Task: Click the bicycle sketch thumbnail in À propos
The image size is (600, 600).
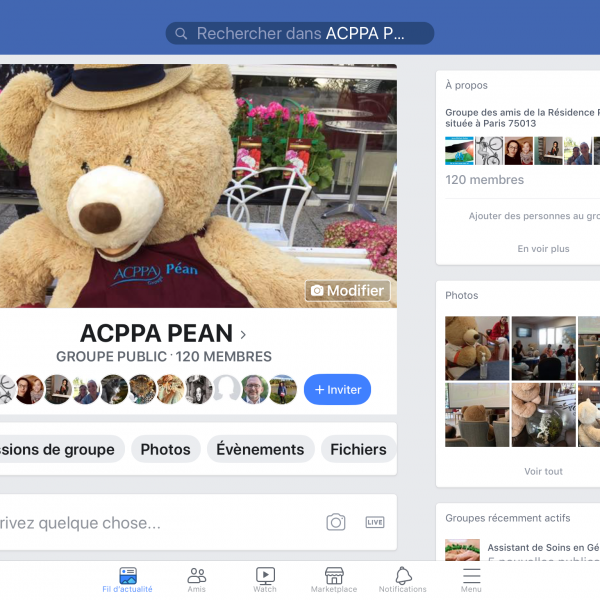Action: point(489,151)
